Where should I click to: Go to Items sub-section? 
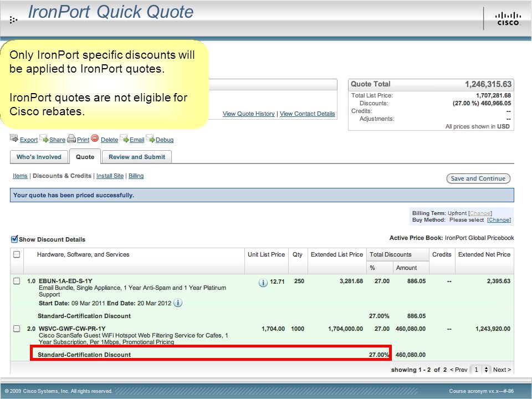[x=20, y=176]
